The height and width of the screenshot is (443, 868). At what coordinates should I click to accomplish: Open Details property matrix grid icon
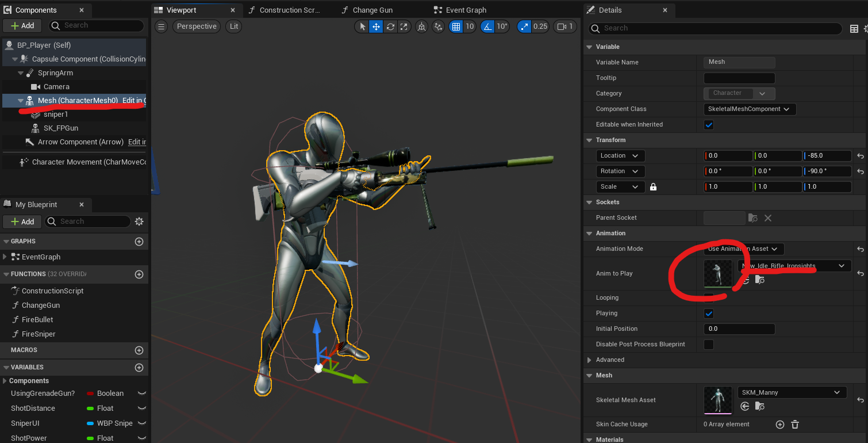(x=854, y=29)
